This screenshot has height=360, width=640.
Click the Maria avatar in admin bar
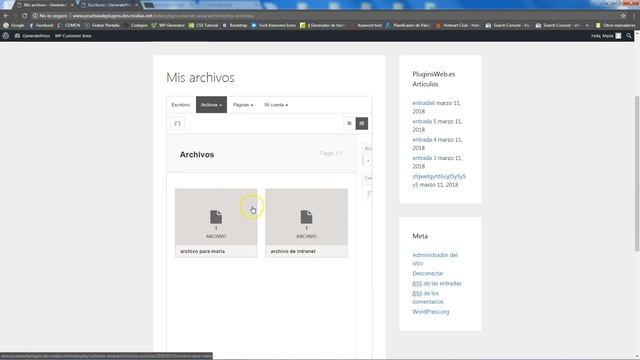tap(618, 36)
